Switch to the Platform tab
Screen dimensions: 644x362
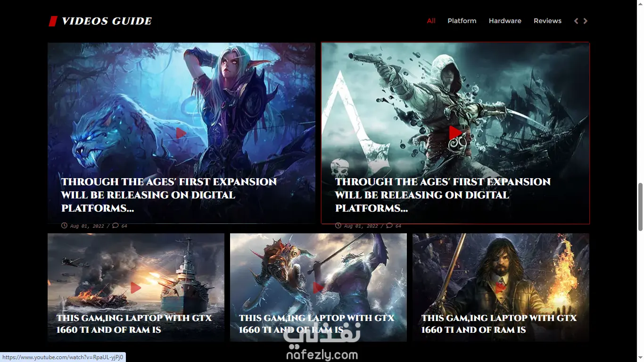pyautogui.click(x=462, y=21)
